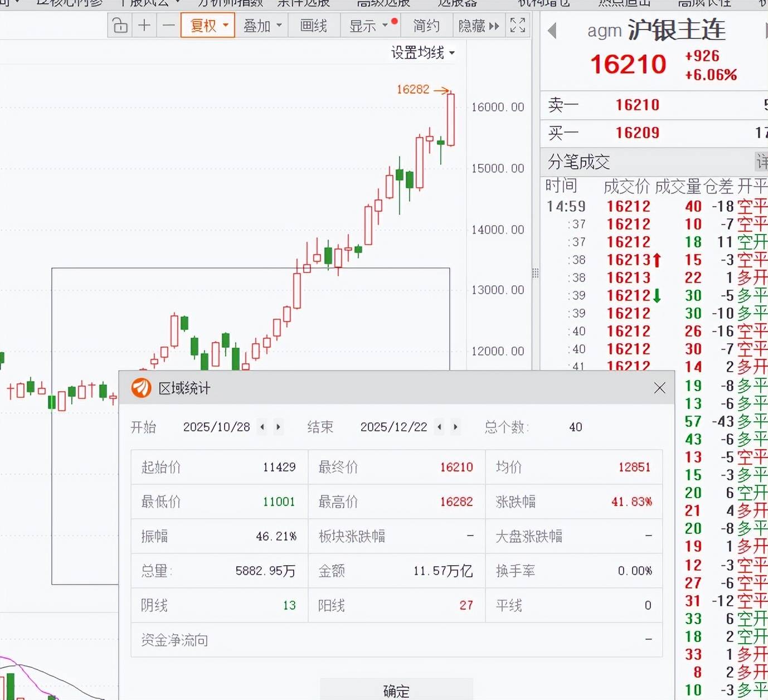
Task: Move start date 2025/10/28 forward one day
Action: (x=278, y=427)
